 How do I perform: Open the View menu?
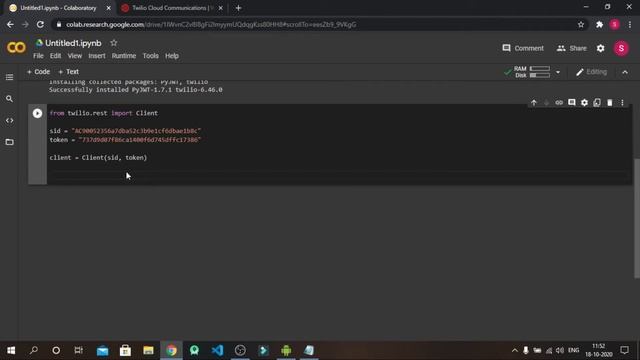[75, 56]
